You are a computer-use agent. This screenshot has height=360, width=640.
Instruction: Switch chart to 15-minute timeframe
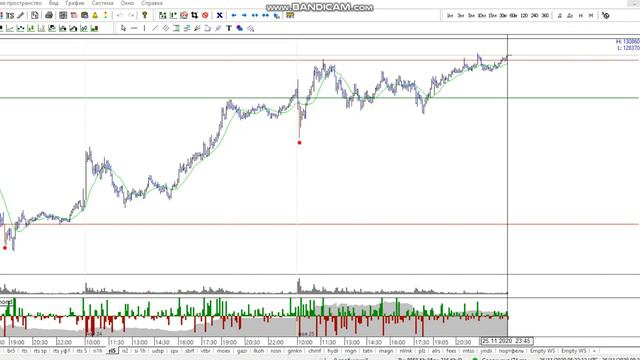point(492,16)
